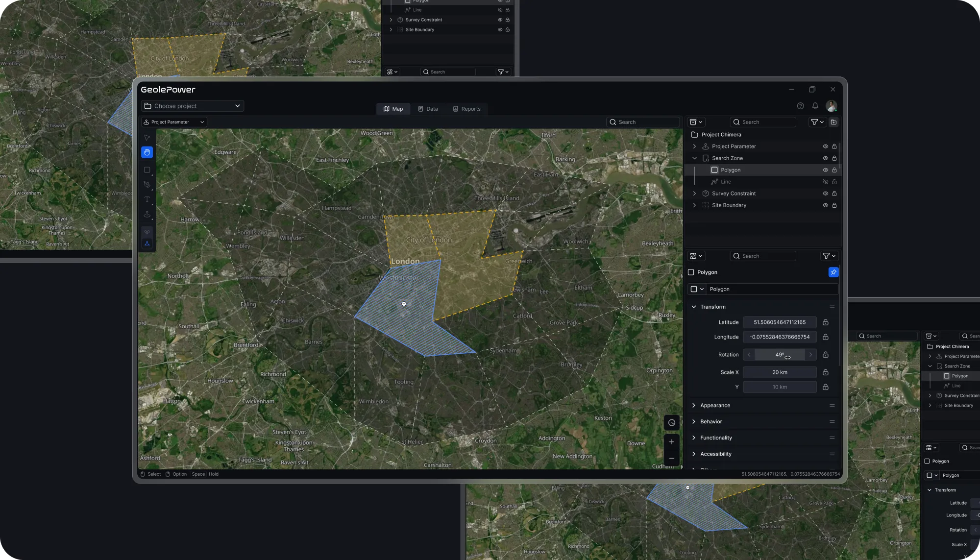Switch to the Reports tab
The width and height of the screenshot is (980, 560).
(x=466, y=109)
